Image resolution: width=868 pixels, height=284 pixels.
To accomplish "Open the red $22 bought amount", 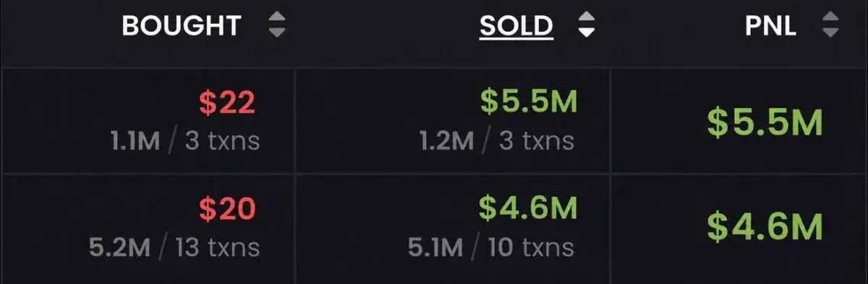I will click(x=227, y=104).
